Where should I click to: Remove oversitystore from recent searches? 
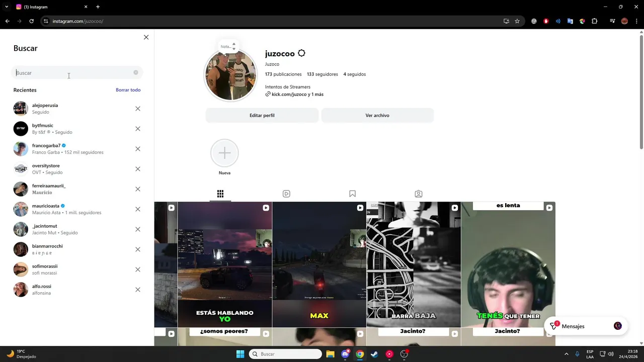point(138,169)
